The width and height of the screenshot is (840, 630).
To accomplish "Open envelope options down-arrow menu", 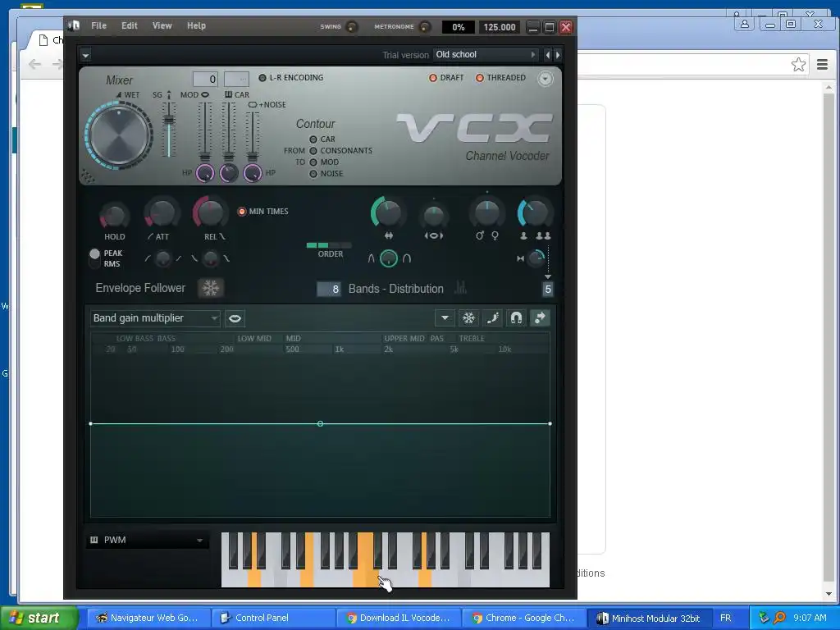I will point(445,318).
